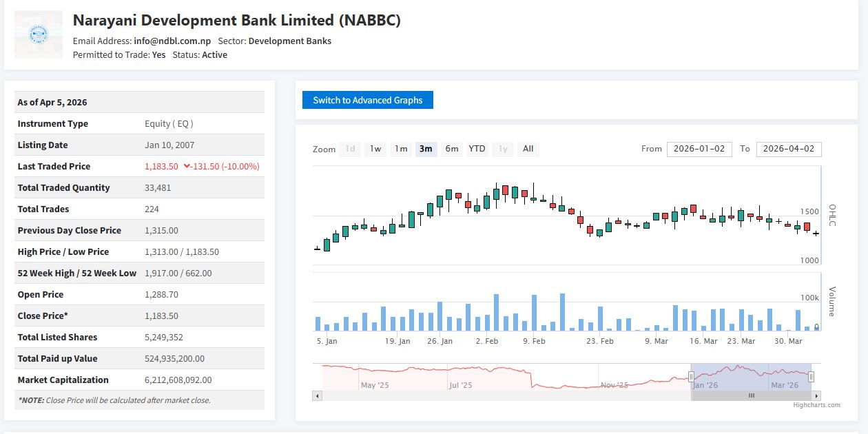Choose the 1m zoom option

coord(401,149)
